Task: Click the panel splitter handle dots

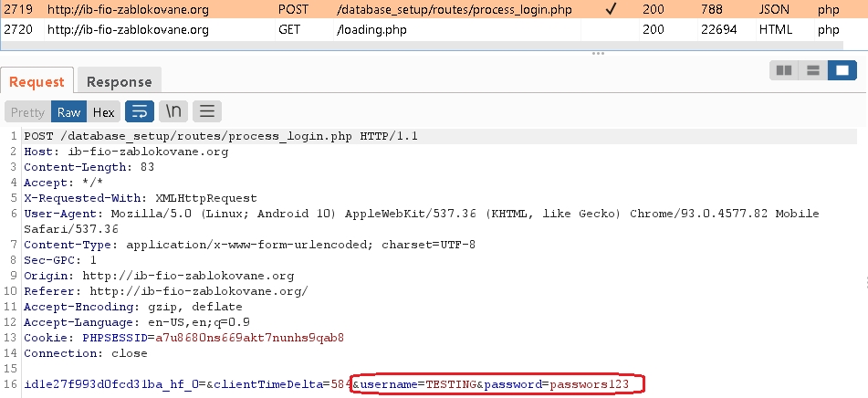Action: click(x=598, y=53)
